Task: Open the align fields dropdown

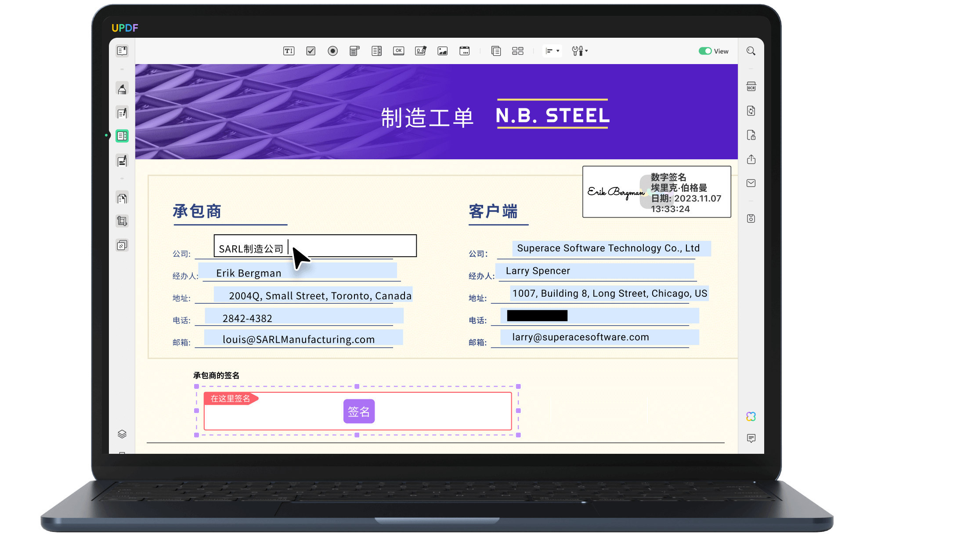Action: pyautogui.click(x=552, y=51)
